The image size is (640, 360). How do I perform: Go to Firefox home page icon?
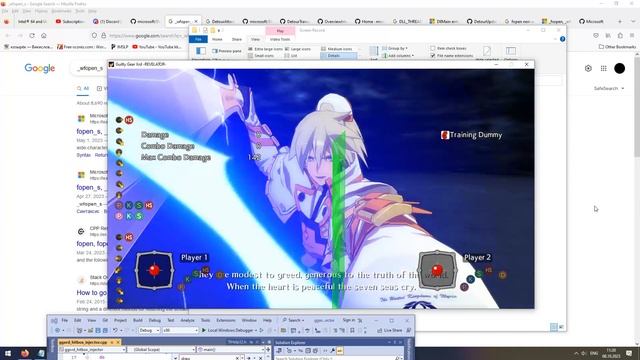(x=44, y=36)
